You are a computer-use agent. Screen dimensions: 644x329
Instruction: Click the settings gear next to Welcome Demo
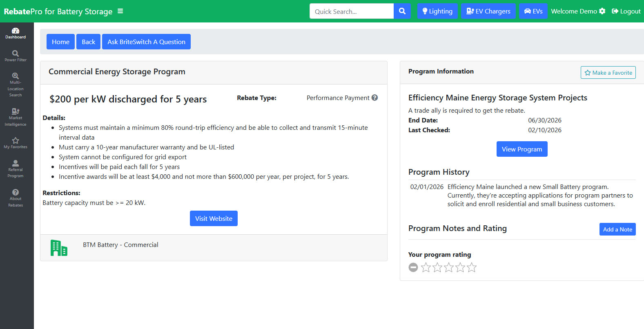pyautogui.click(x=602, y=11)
